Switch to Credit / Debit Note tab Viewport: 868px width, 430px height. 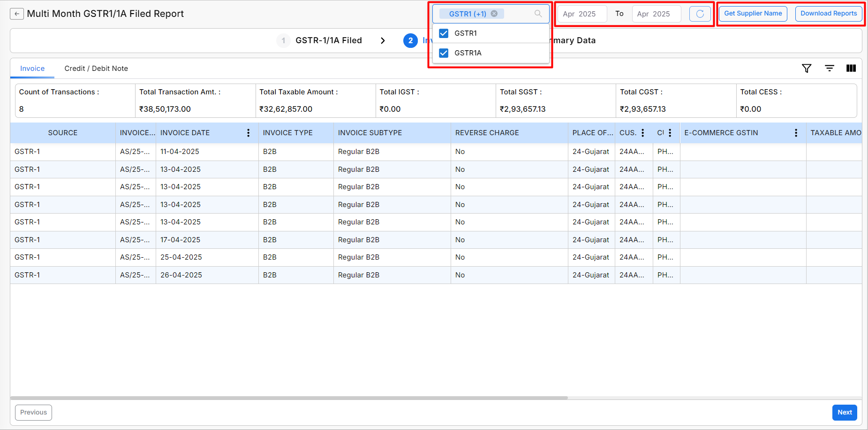(x=96, y=69)
